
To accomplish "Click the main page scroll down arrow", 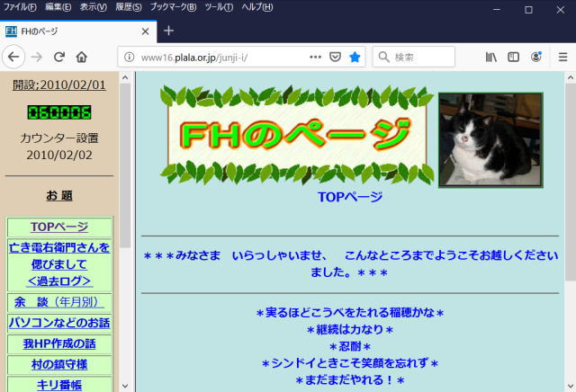I will click(x=571, y=386).
